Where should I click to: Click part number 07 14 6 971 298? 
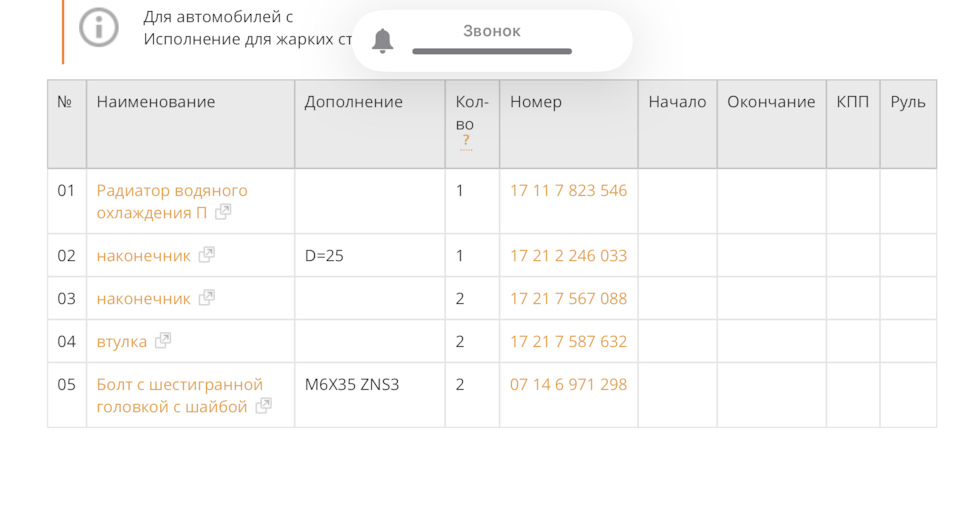pyautogui.click(x=568, y=384)
